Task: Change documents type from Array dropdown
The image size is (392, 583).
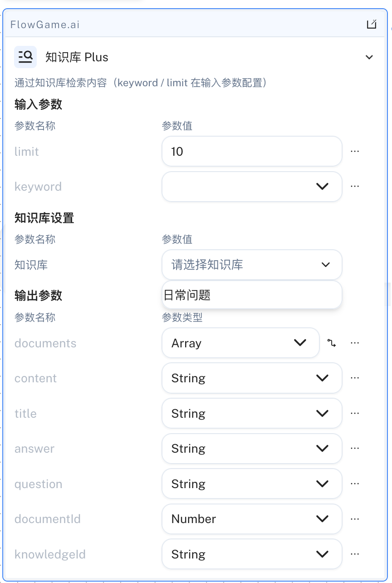Action: click(240, 343)
